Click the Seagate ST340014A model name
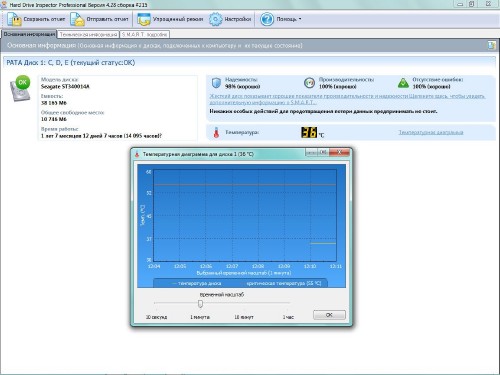 65,86
